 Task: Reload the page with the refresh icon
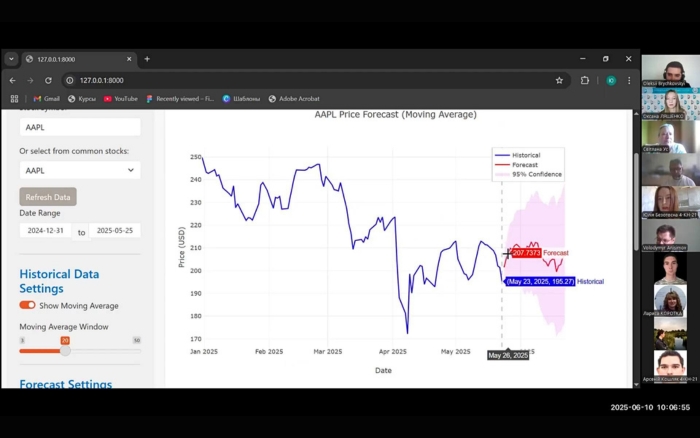pyautogui.click(x=48, y=80)
